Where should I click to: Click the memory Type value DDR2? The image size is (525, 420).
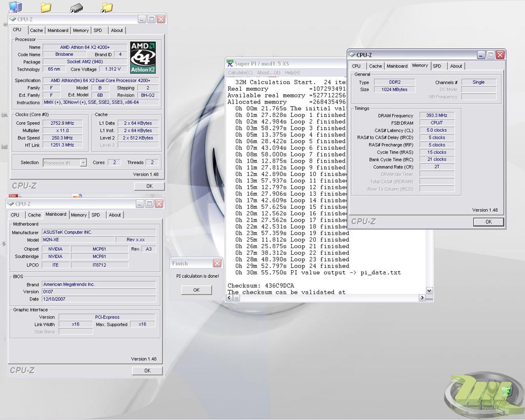click(x=395, y=82)
